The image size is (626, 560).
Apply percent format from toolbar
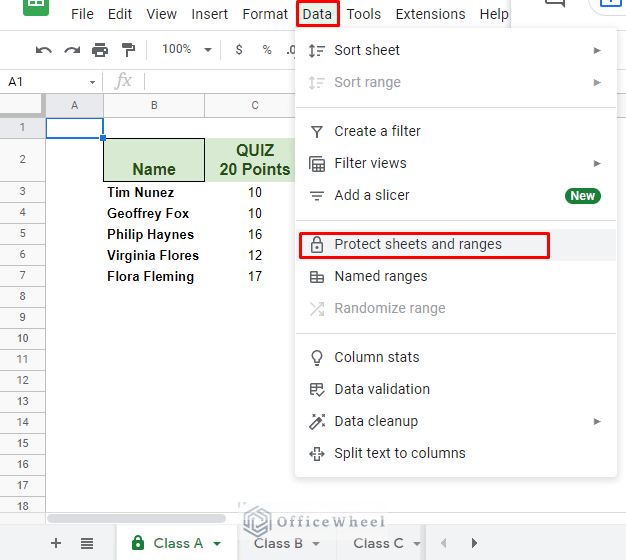tap(267, 50)
